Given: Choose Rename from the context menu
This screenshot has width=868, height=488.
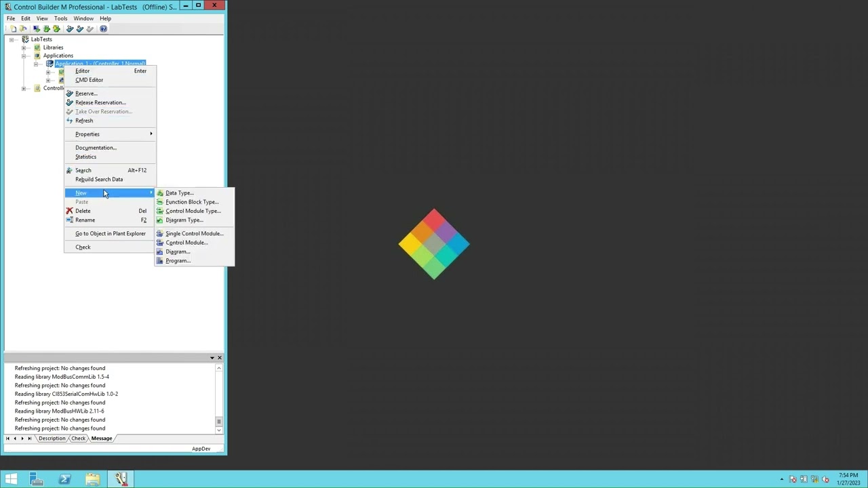Looking at the screenshot, I should tap(111, 220).
